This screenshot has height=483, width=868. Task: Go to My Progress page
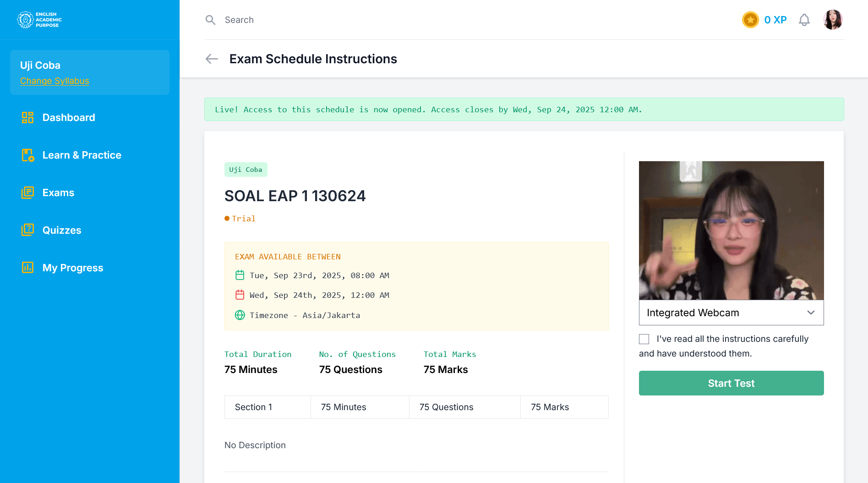pos(73,268)
